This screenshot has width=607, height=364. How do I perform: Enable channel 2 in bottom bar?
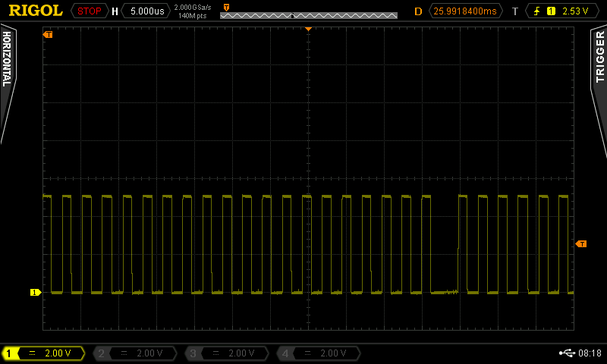pos(135,353)
